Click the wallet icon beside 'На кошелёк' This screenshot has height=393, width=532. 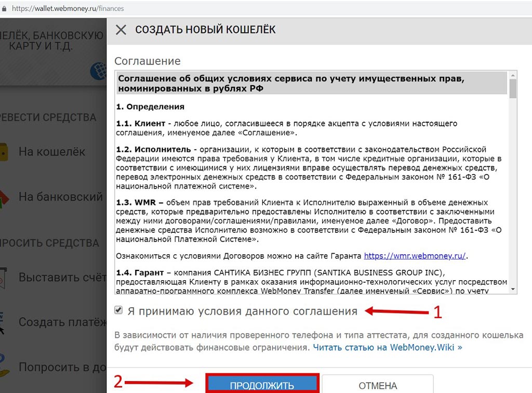[4, 152]
